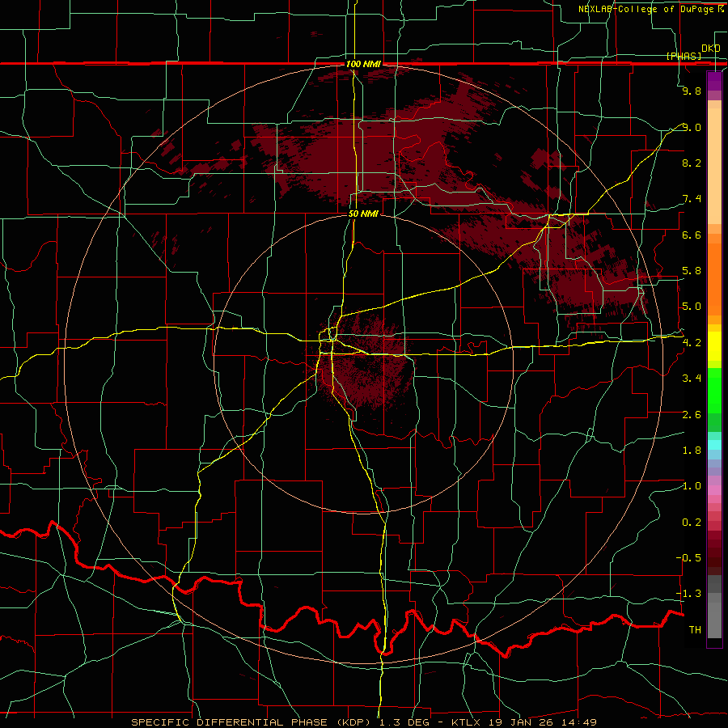Click the -1.3 scale value
The width and height of the screenshot is (728, 728).
(688, 594)
